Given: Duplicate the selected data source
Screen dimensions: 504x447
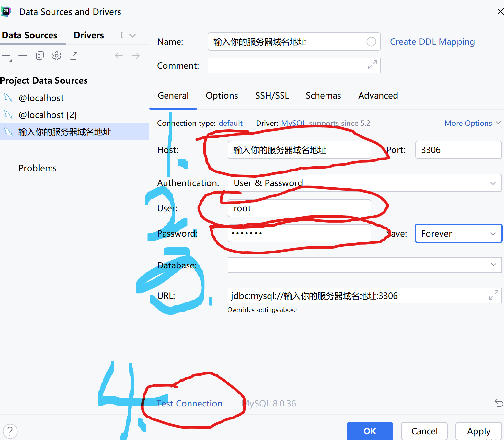Looking at the screenshot, I should [x=40, y=56].
